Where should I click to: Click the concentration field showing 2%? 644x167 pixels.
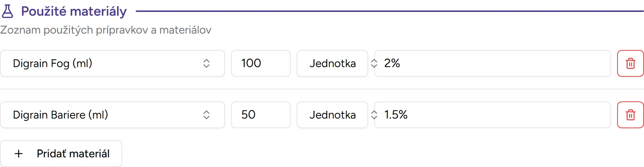coord(492,63)
